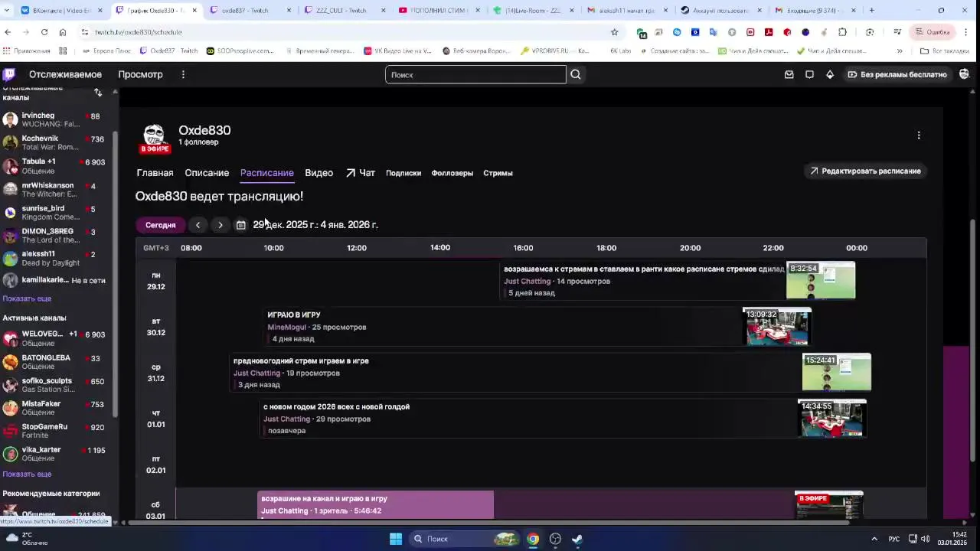Switch to Главная channel tab

tap(155, 173)
